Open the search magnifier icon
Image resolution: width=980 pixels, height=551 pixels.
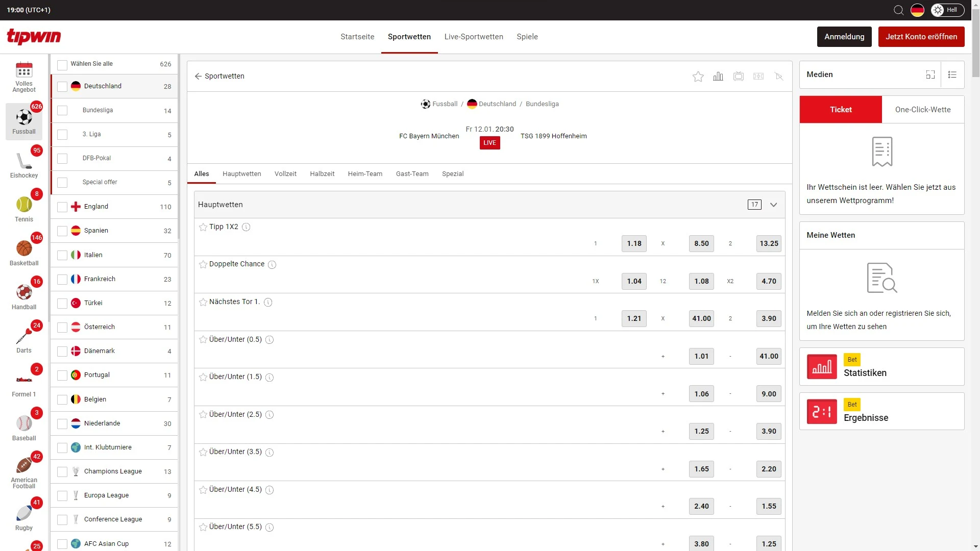(x=898, y=10)
